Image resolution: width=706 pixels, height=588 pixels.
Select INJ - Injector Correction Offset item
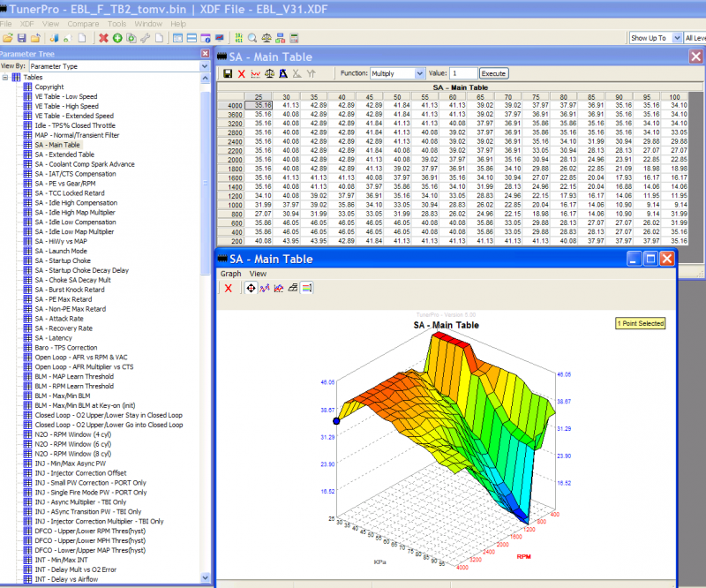click(80, 473)
